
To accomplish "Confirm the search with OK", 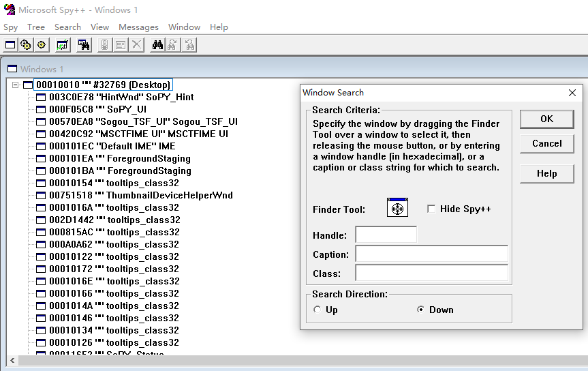I will coord(546,119).
